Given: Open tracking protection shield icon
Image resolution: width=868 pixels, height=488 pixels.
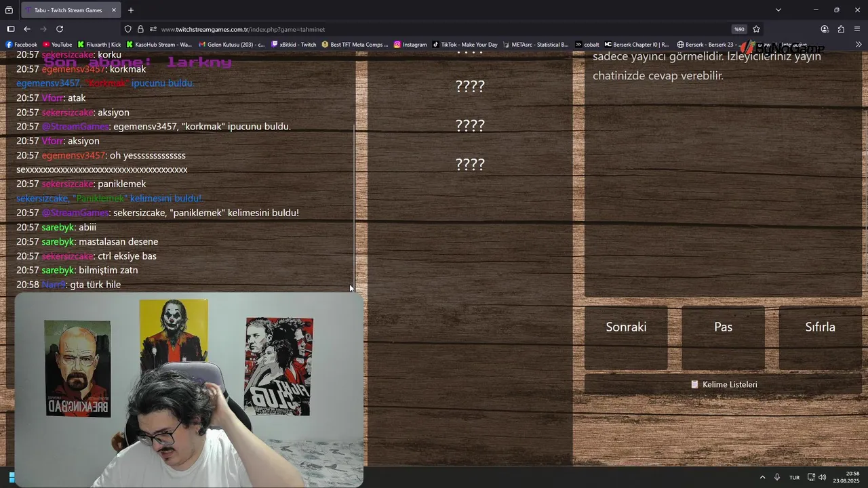Looking at the screenshot, I should pos(128,29).
